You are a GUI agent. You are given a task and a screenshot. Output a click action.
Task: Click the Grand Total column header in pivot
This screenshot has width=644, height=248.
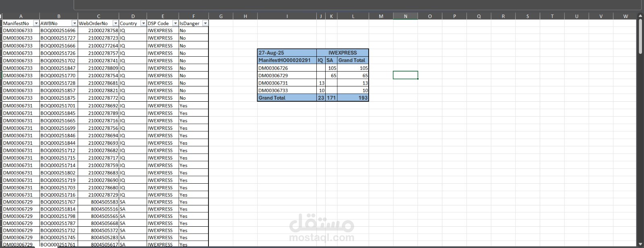[x=353, y=60]
